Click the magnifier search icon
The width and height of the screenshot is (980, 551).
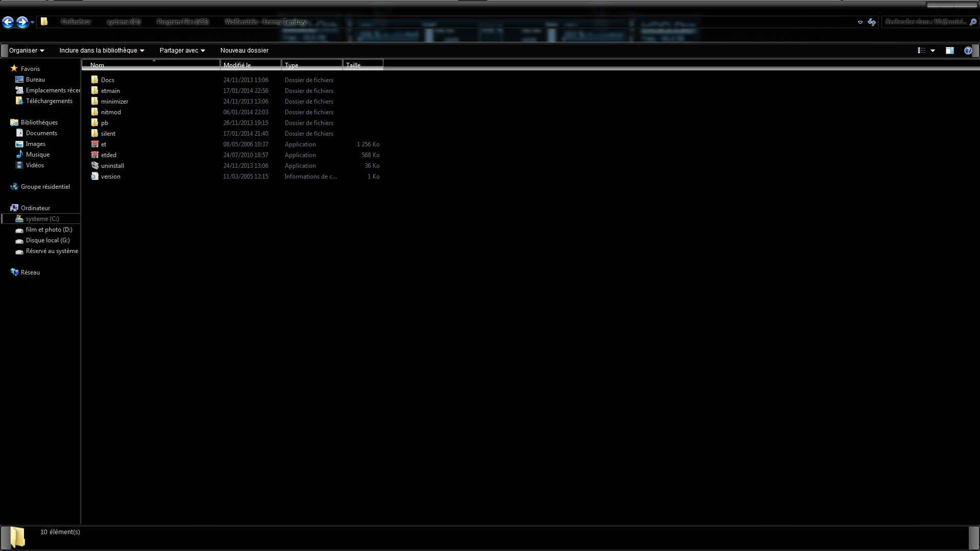pos(973,22)
